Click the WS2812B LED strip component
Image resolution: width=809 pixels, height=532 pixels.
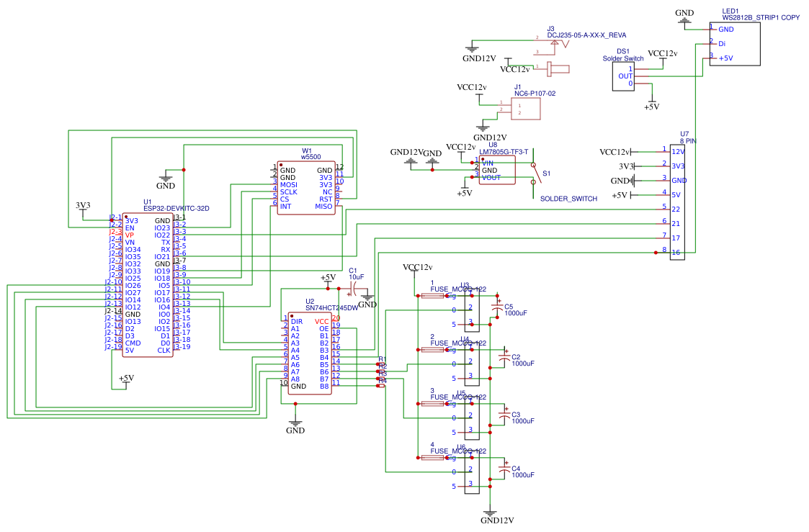pos(735,45)
